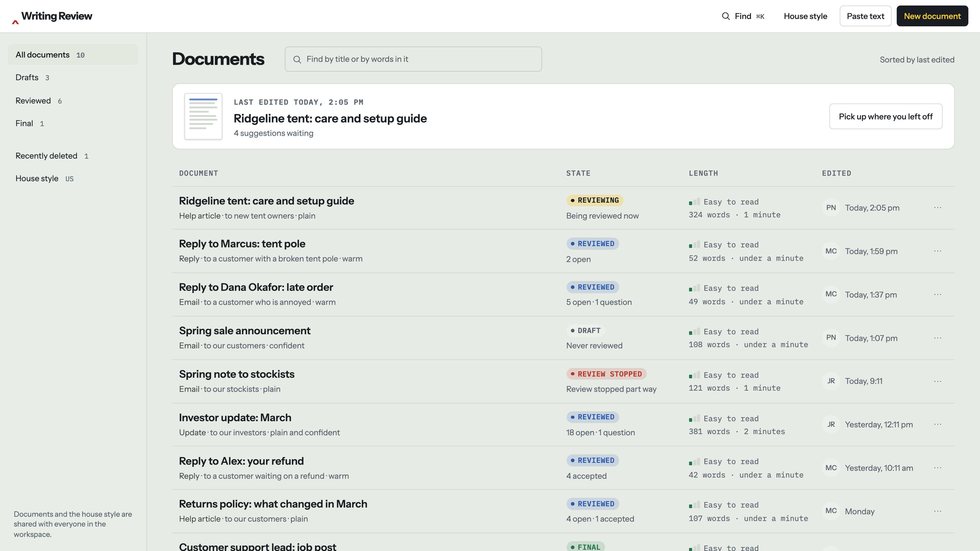980x551 pixels.
Task: Select Drafts in sidebar
Action: pyautogui.click(x=73, y=77)
